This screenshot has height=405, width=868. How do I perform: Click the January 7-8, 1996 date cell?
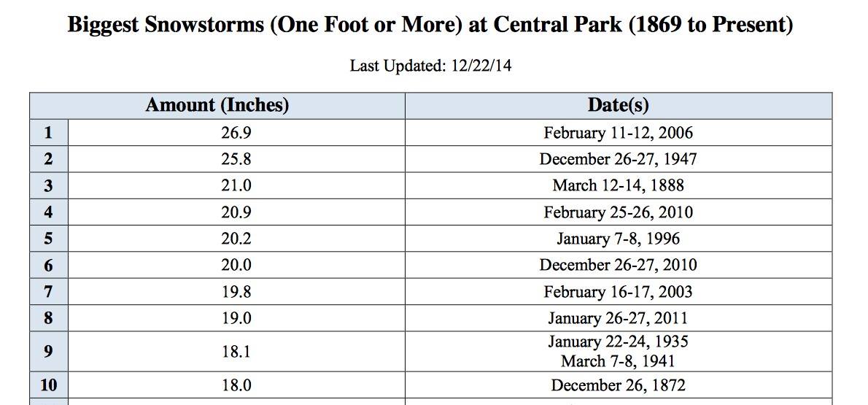(618, 239)
